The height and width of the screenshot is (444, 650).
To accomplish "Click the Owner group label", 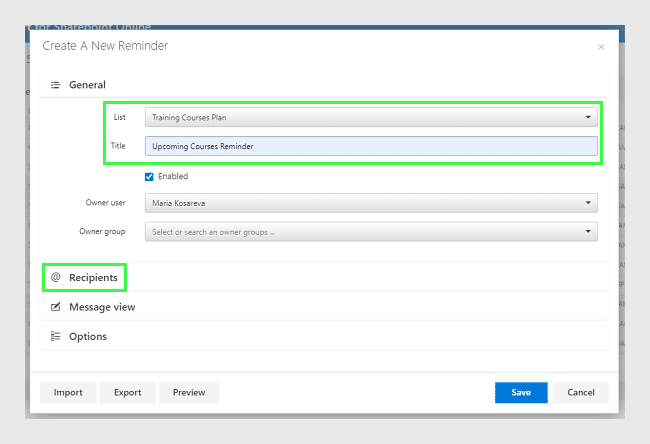I will click(102, 231).
